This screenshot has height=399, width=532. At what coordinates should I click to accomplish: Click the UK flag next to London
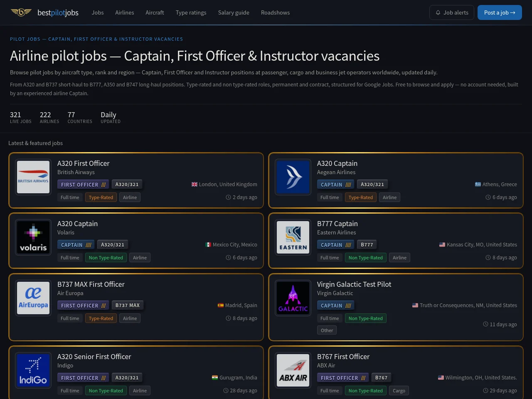[x=195, y=185]
